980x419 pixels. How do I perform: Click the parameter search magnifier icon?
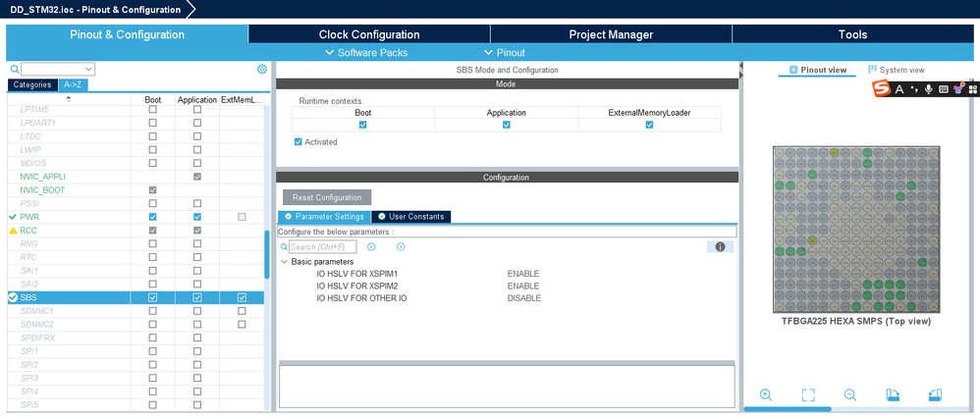[285, 247]
